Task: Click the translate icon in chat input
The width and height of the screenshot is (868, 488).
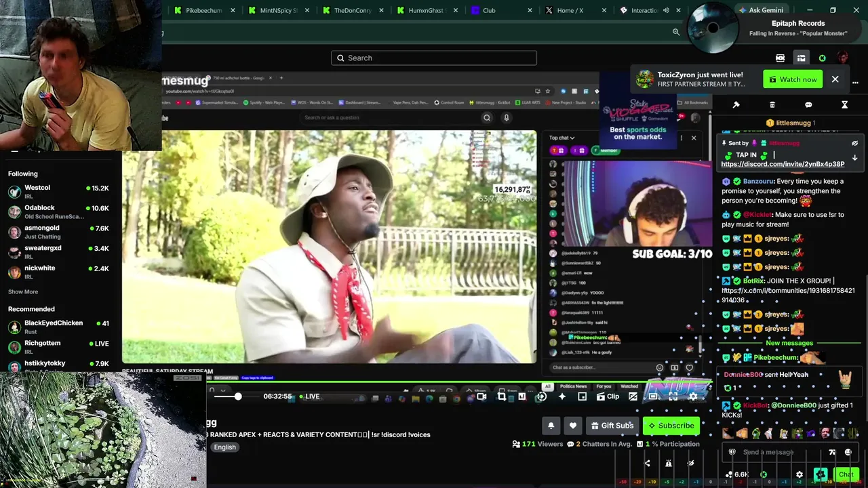Action: (x=832, y=452)
